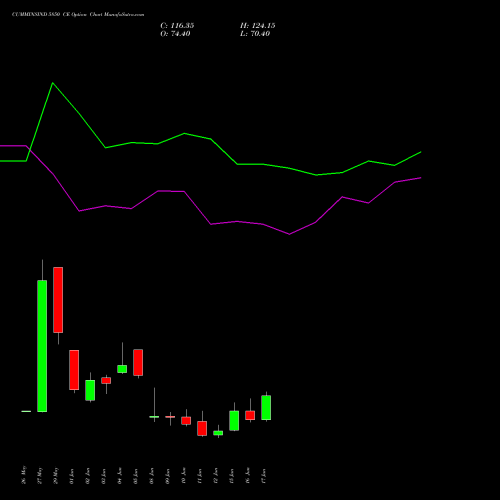
Task: Click the 08 Jun date label
Action: (152, 476)
